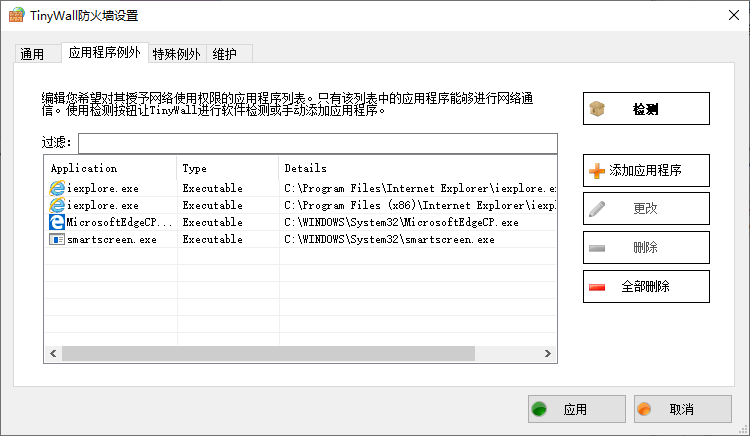Click the TinyWall firewall title bar icon
This screenshot has width=750, height=436.
click(x=16, y=15)
